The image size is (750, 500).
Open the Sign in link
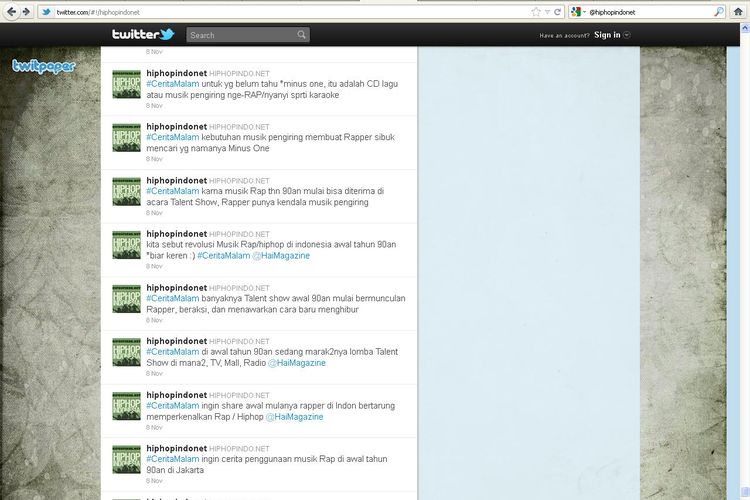pos(607,35)
